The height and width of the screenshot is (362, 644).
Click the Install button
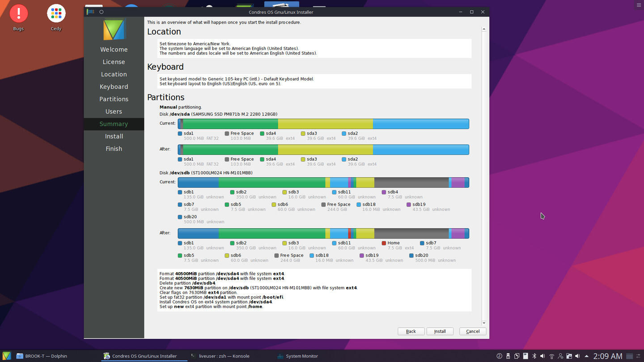pyautogui.click(x=440, y=331)
